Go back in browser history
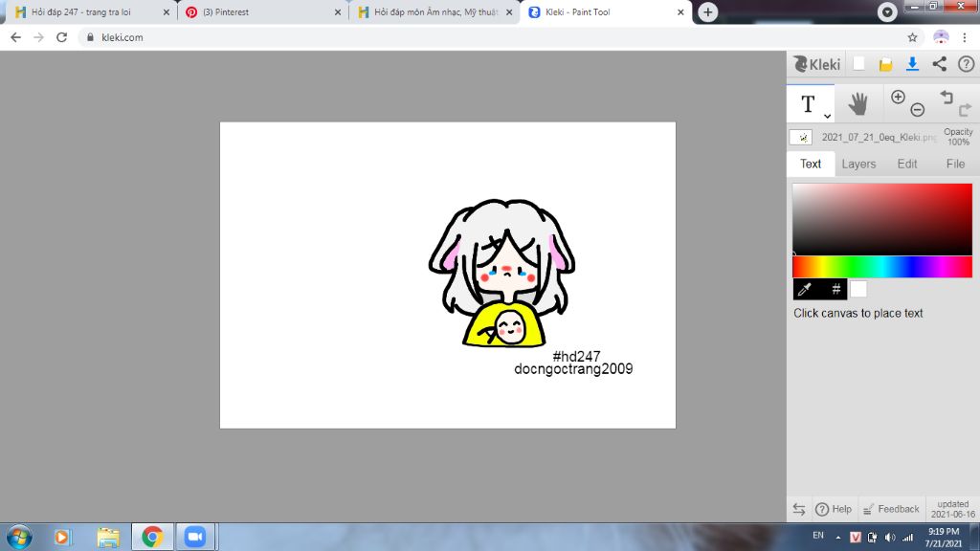This screenshot has height=551, width=980. click(15, 37)
